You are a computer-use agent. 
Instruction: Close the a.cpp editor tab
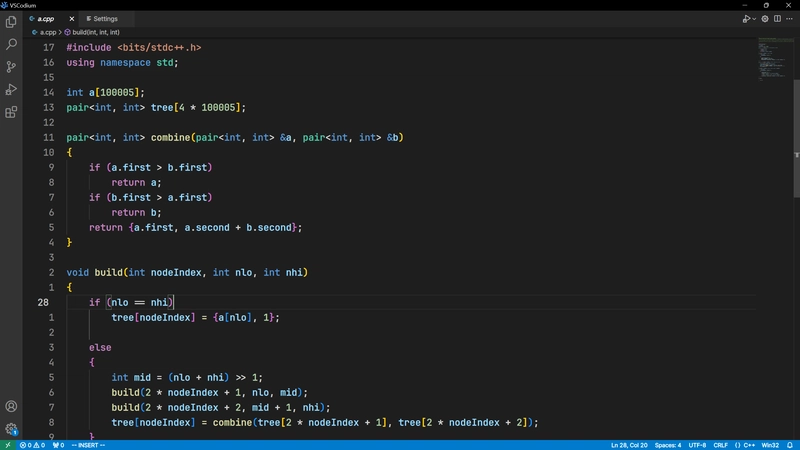tap(72, 19)
